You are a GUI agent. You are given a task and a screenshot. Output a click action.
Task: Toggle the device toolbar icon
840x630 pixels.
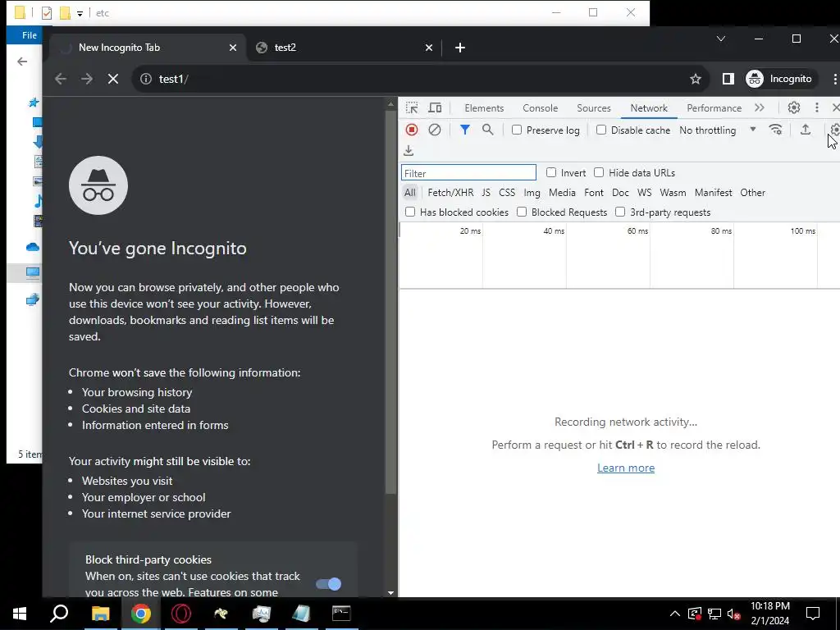(435, 107)
